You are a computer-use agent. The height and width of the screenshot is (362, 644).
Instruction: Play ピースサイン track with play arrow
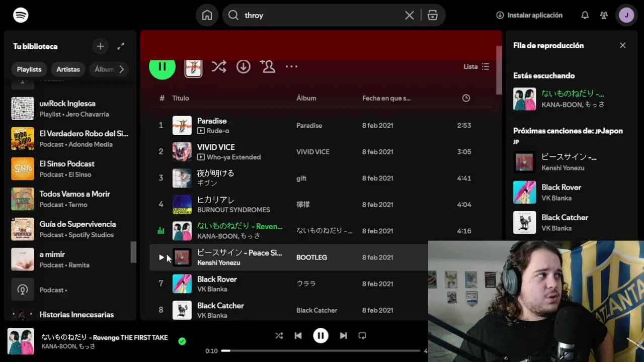click(x=161, y=257)
